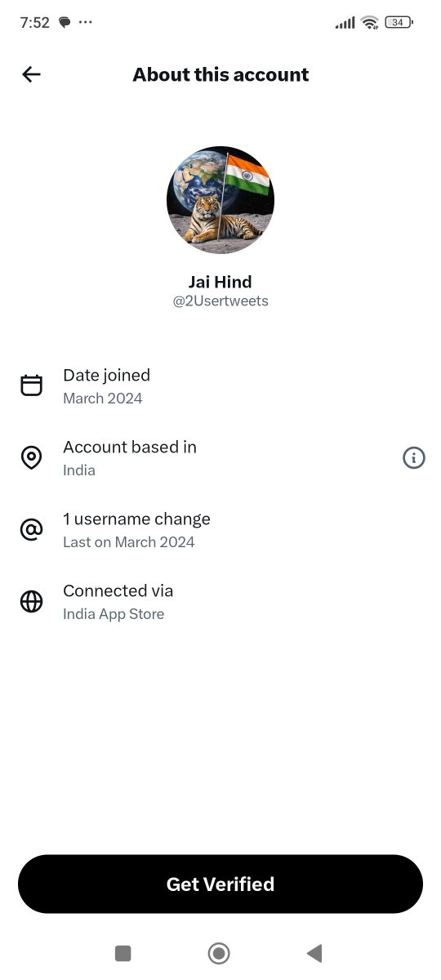Select the 1 username change row
The image size is (441, 980).
pyautogui.click(x=220, y=530)
